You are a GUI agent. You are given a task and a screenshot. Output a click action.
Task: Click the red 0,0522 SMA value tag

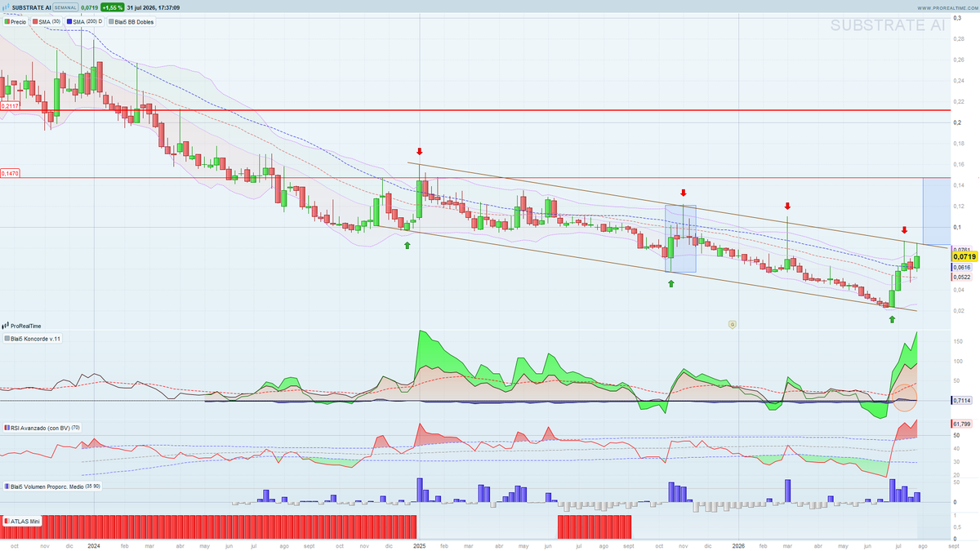(962, 277)
